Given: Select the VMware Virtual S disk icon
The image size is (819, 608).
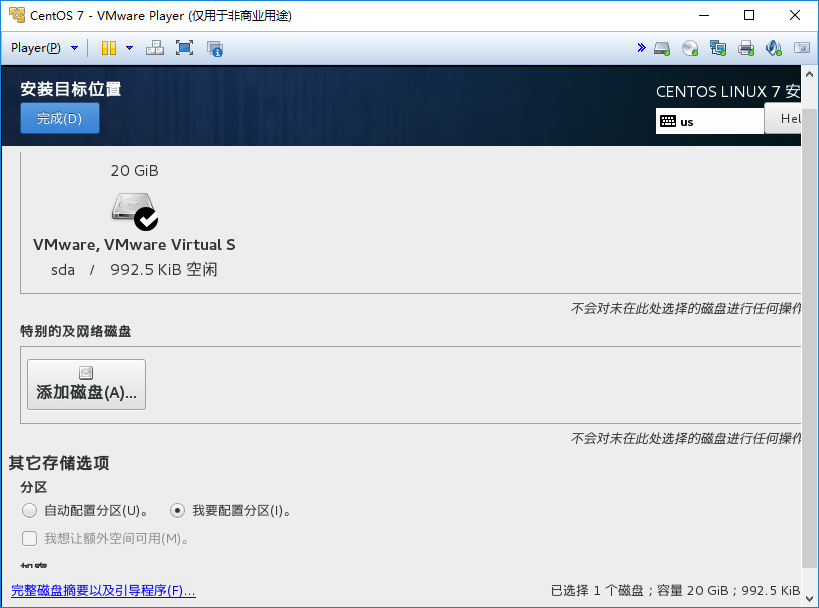Looking at the screenshot, I should 134,211.
